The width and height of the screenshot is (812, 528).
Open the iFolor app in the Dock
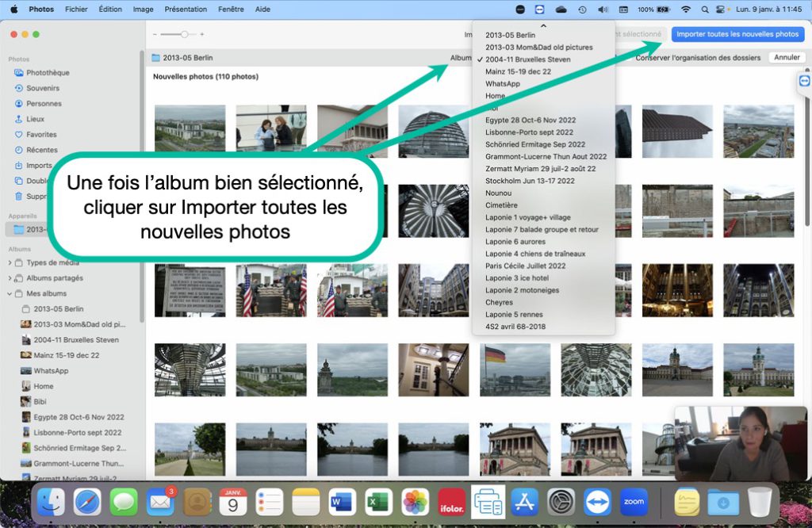tap(451, 502)
